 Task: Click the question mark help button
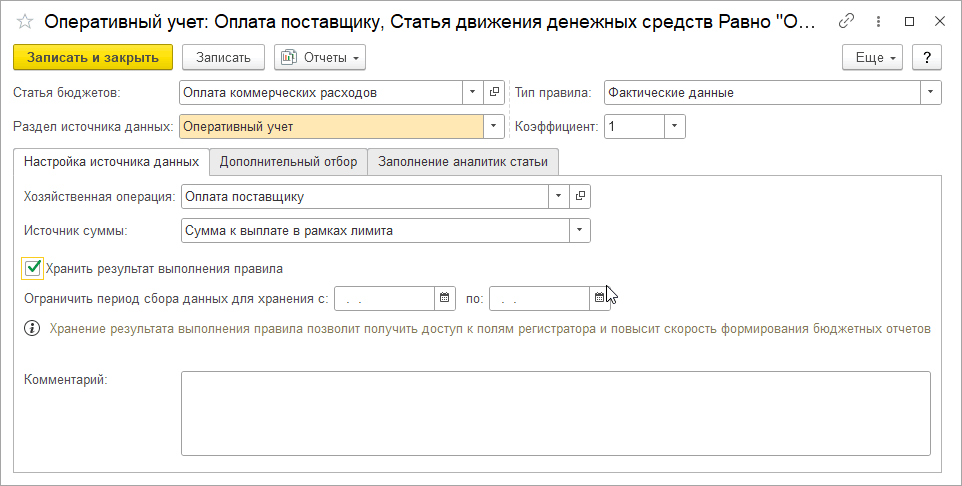(927, 58)
